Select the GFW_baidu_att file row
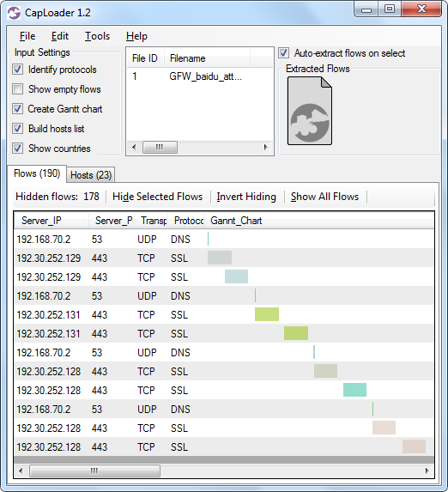Viewport: 448px width, 492px height. [x=200, y=76]
